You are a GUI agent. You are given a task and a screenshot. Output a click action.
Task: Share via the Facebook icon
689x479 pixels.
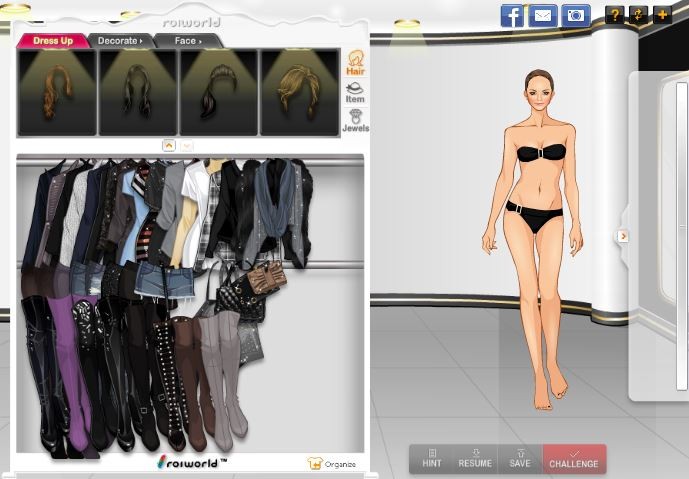coord(513,15)
